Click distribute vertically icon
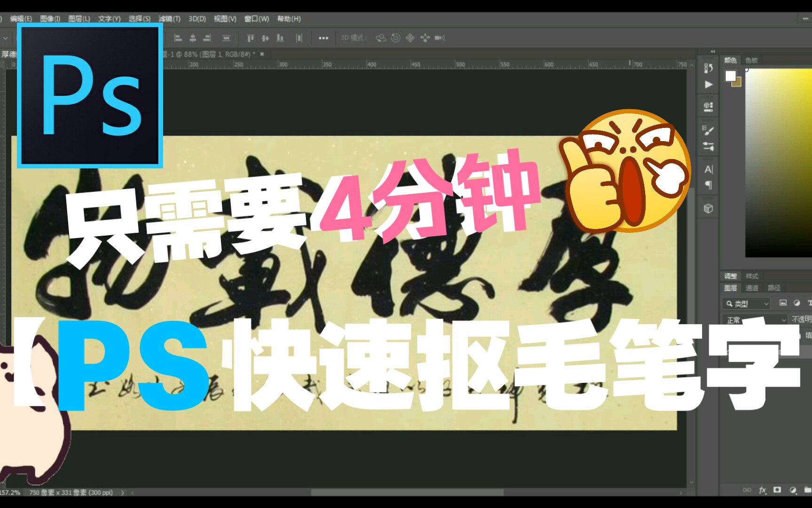812x508 pixels. pyautogui.click(x=226, y=38)
